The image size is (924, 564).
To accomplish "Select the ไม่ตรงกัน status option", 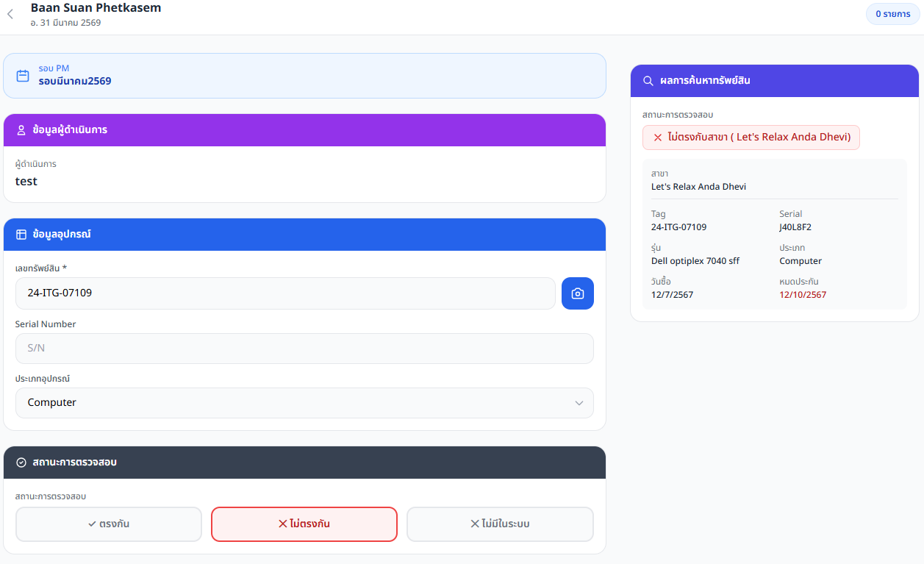I will [x=304, y=524].
